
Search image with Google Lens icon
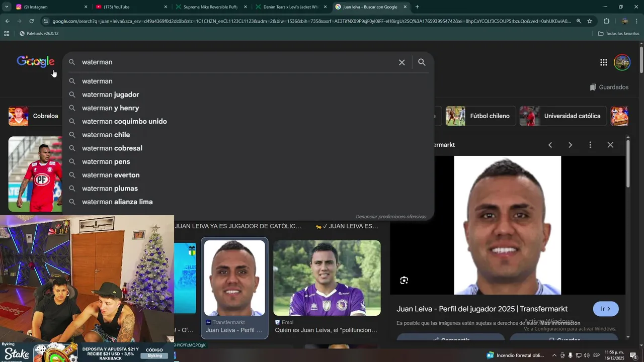point(404,281)
